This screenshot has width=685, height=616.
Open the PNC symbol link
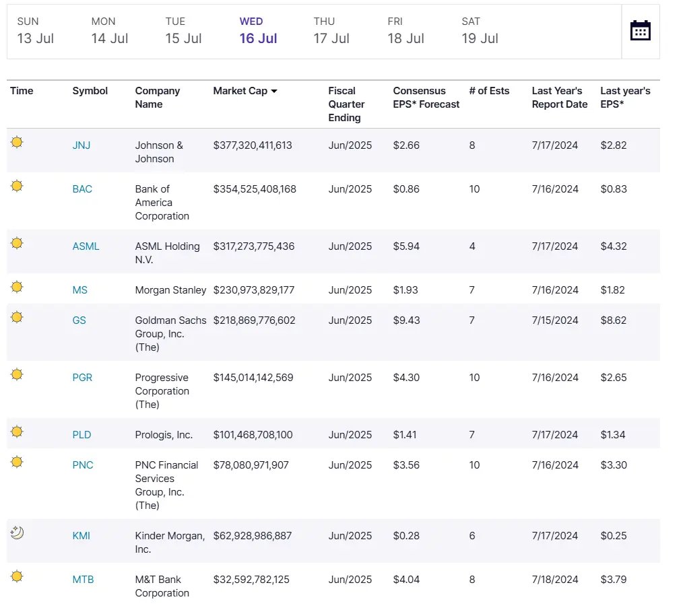click(x=83, y=465)
